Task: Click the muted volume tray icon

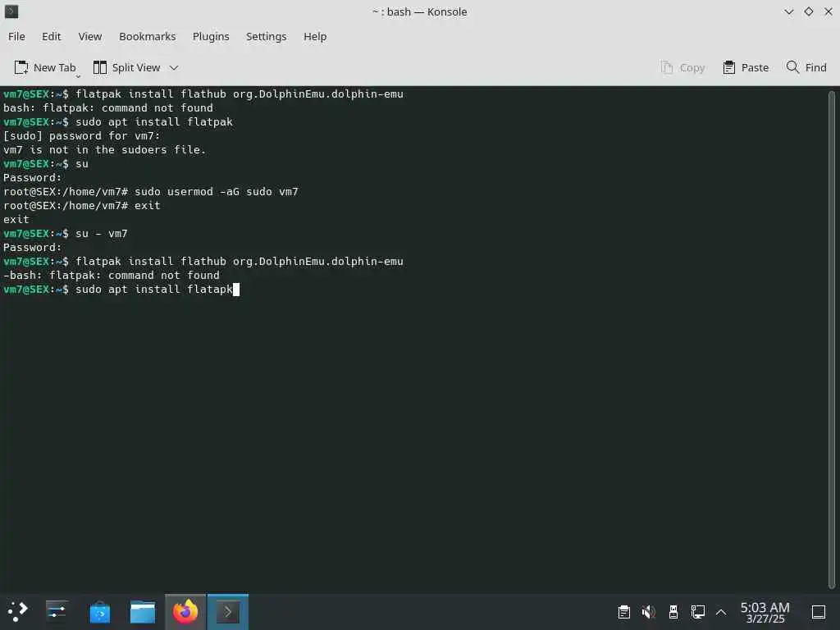Action: [649, 612]
